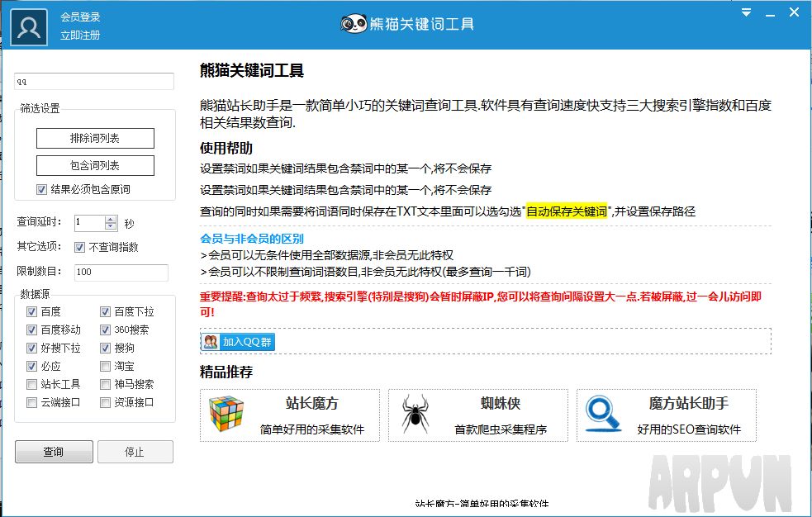Toggle the 结果必须包含原词 checkbox

tap(42, 189)
